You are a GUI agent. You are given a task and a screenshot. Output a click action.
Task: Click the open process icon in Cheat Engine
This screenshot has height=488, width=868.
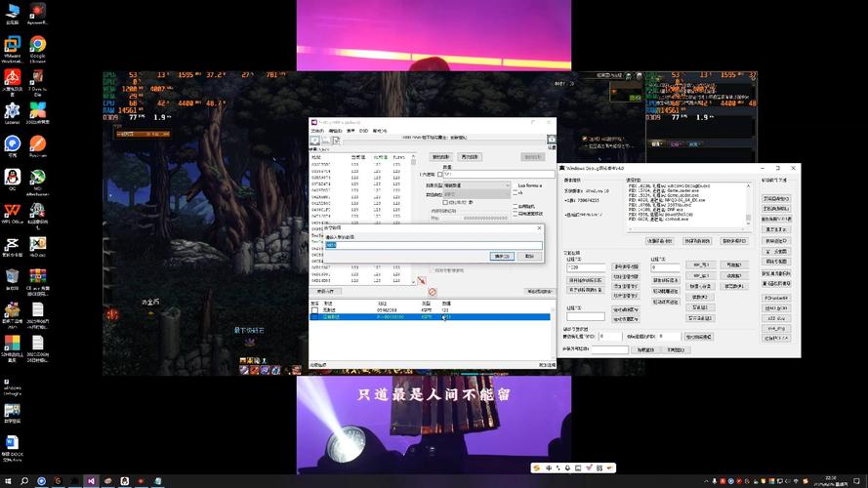point(314,141)
